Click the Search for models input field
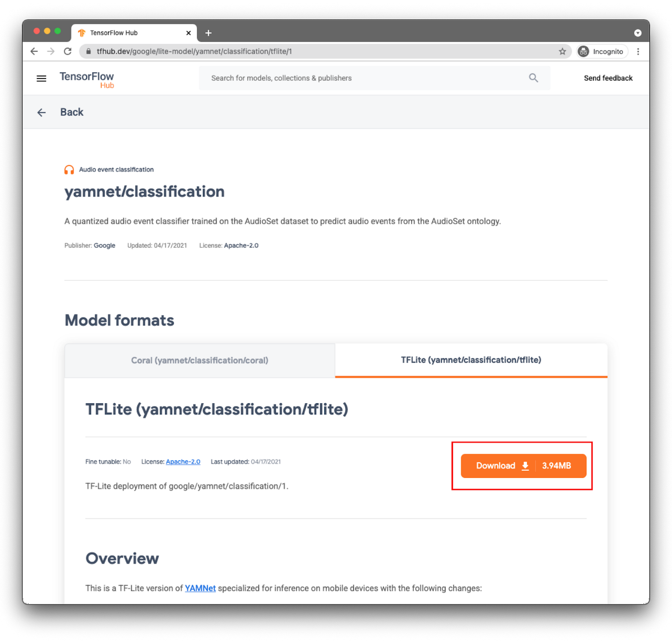The width and height of the screenshot is (672, 643). click(x=327, y=78)
